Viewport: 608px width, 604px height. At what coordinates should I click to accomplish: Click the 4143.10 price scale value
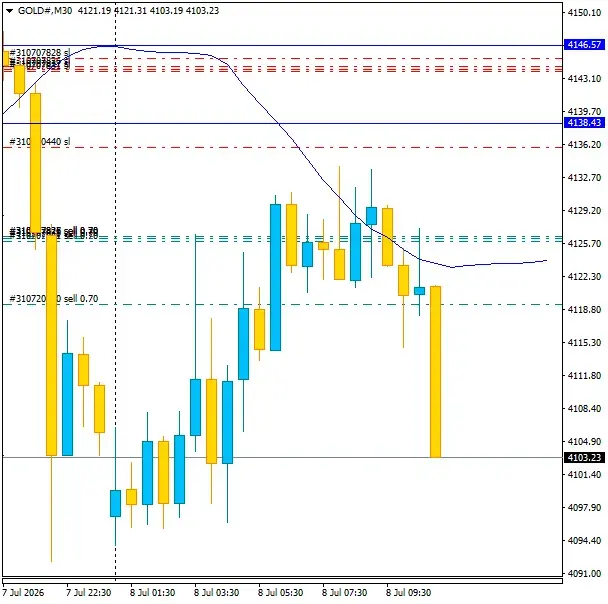point(584,79)
